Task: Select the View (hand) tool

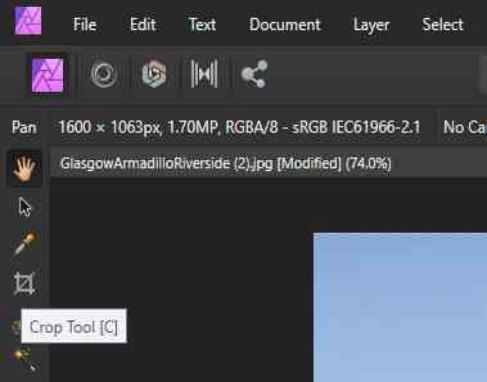Action: tap(24, 168)
